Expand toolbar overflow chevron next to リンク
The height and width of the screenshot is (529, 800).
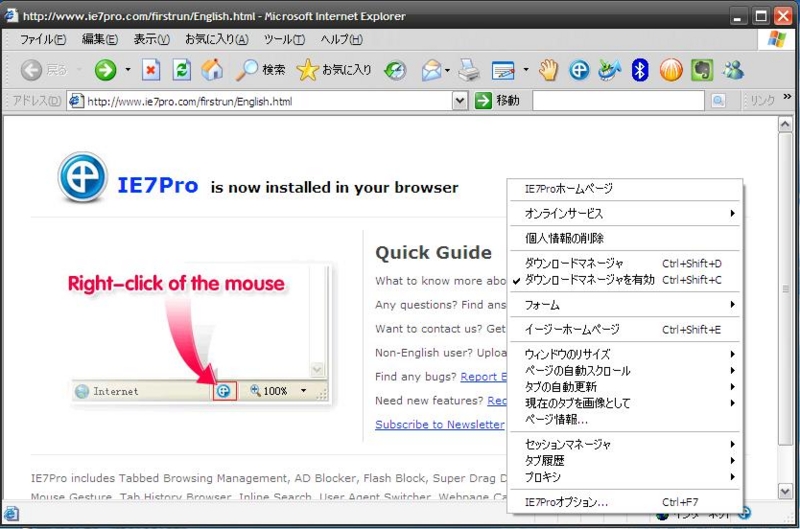(x=787, y=96)
